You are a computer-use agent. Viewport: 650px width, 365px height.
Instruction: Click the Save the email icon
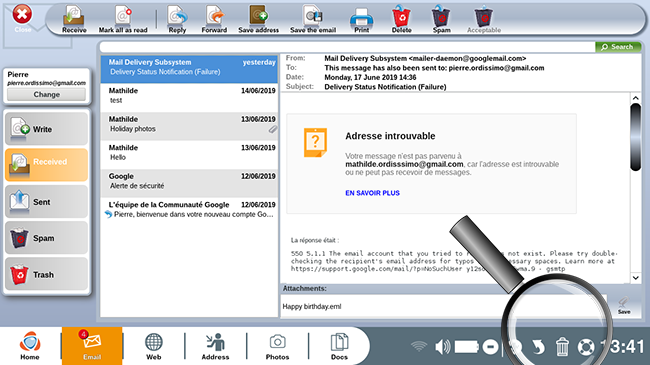pos(313,19)
